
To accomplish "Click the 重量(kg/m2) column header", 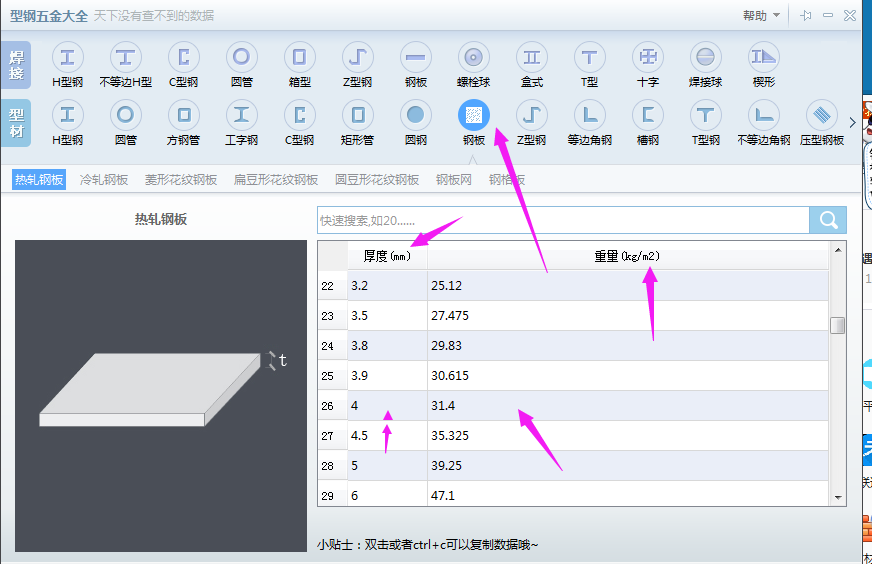I will (x=628, y=256).
